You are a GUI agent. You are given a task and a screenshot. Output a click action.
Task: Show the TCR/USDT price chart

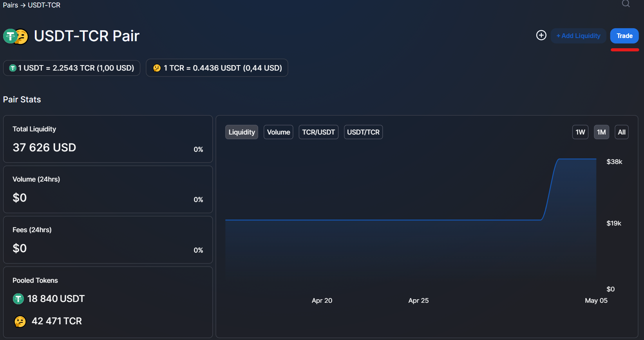318,132
